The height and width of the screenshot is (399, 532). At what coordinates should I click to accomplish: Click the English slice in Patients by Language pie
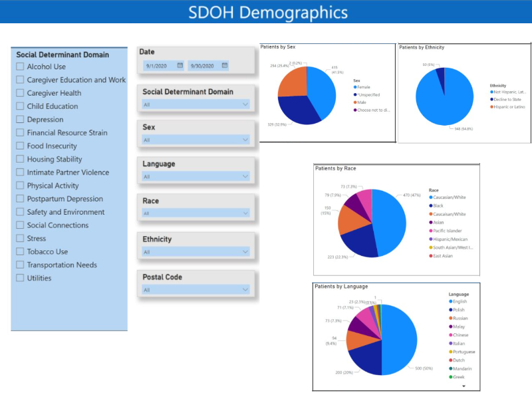pos(399,339)
